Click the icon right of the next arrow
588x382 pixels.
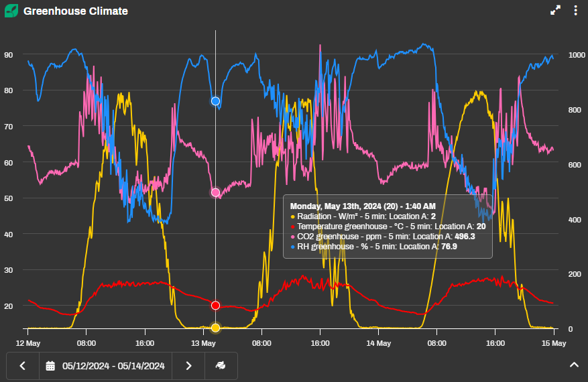221,365
